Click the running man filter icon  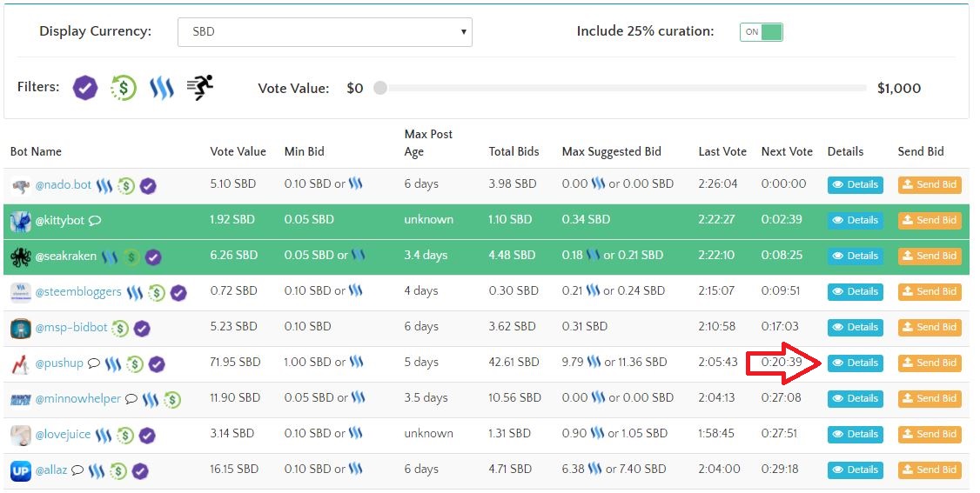tap(200, 87)
